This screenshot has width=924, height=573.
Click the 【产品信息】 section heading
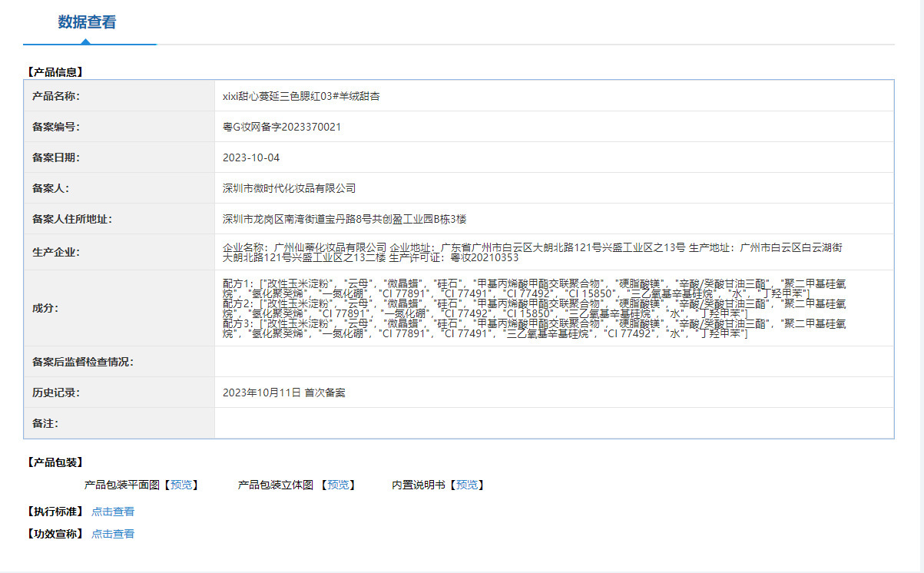[55, 72]
